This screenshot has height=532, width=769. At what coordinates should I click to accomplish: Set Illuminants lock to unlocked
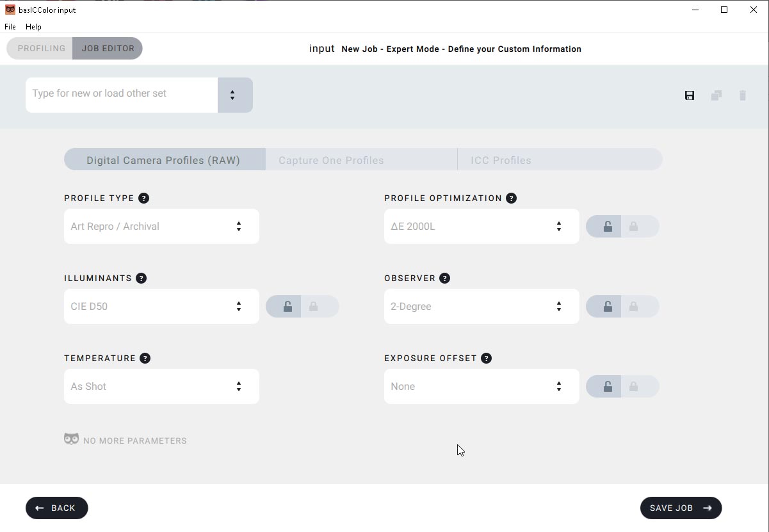[284, 306]
